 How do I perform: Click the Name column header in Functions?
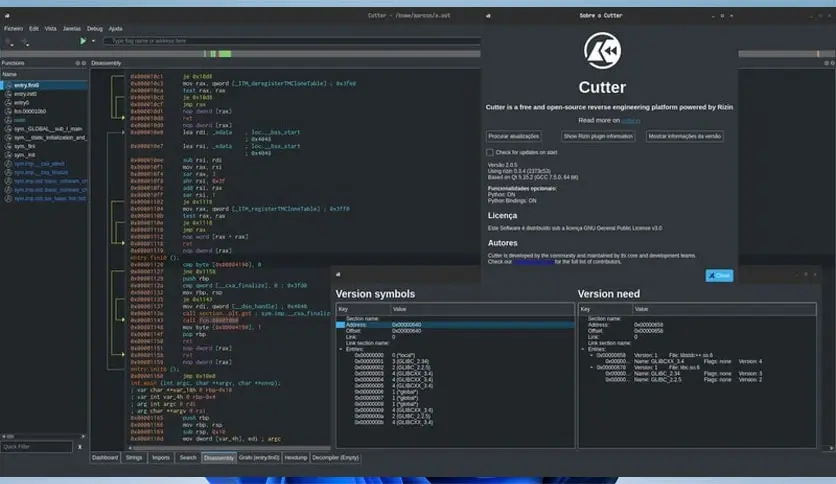coord(44,74)
